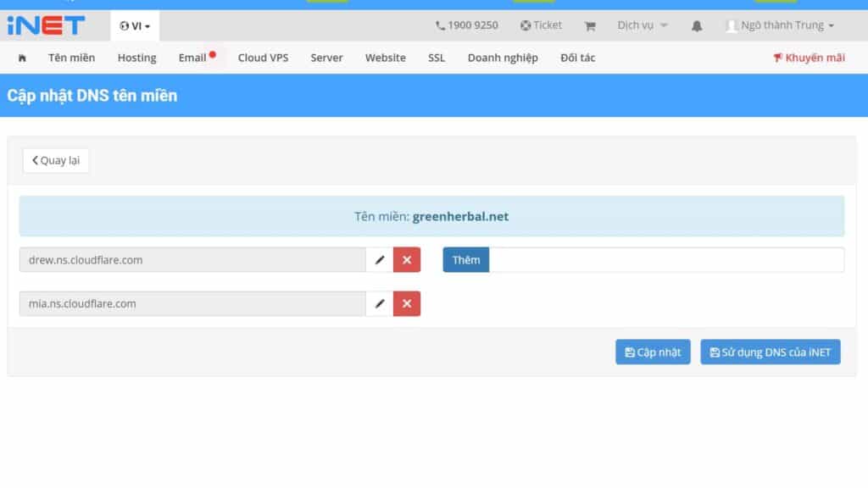Go back with Quay lại button

pos(56,160)
